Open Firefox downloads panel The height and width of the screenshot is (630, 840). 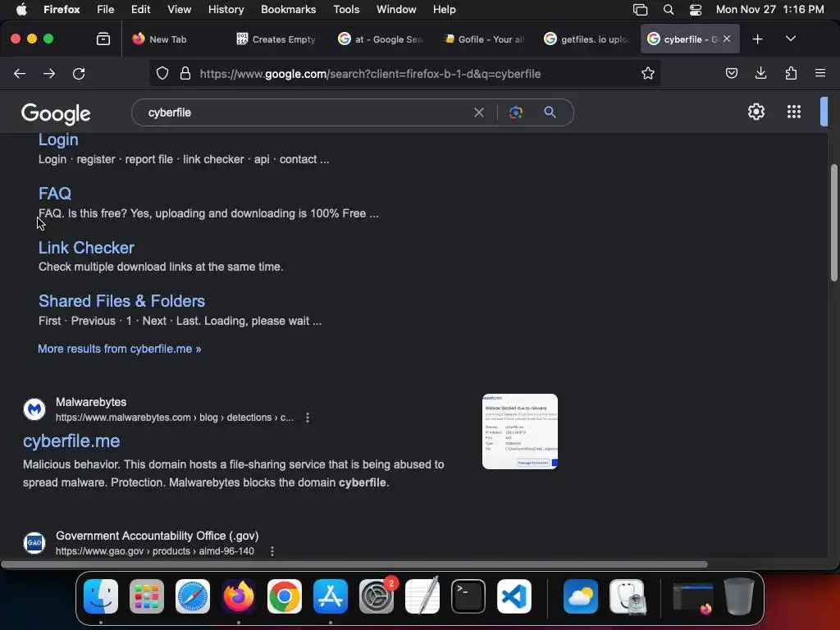coord(760,73)
